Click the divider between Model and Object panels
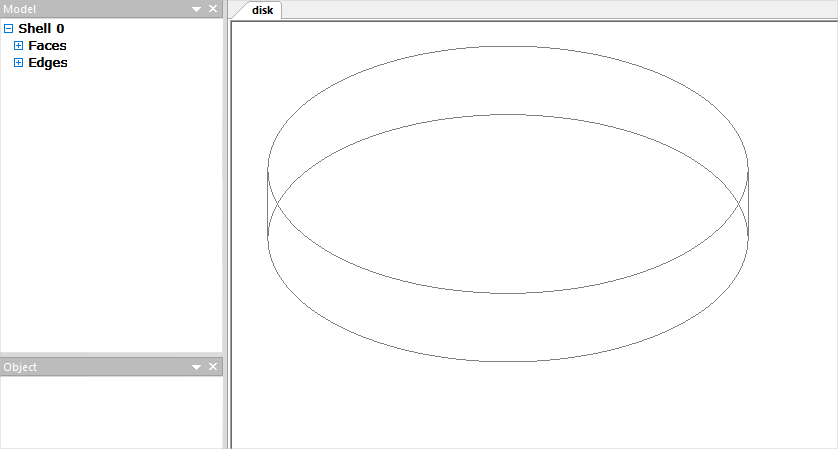 point(110,354)
